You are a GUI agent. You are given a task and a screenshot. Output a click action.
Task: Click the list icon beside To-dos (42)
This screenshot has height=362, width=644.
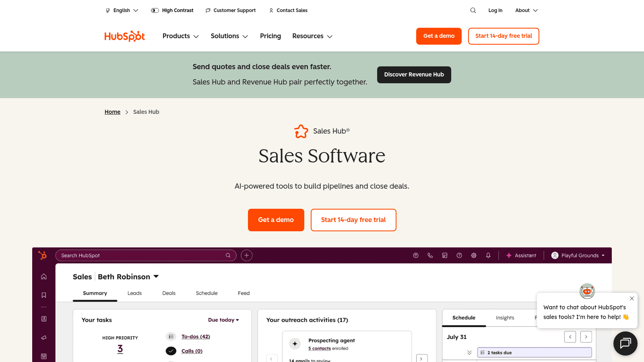171,337
